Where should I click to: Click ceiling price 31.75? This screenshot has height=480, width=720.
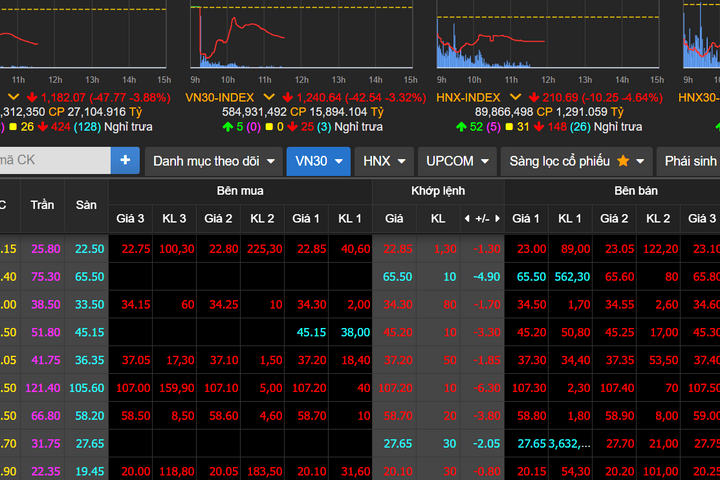coord(45,444)
